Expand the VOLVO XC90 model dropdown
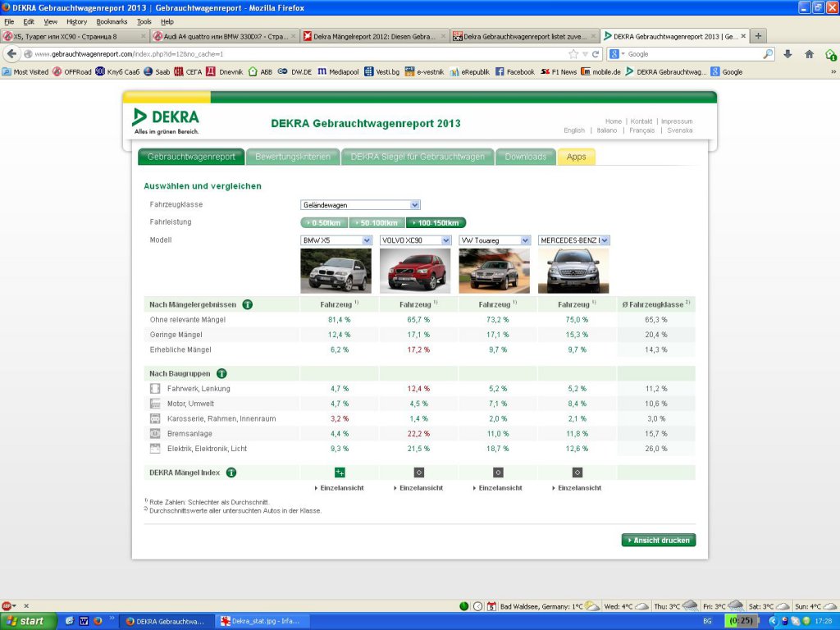The width and height of the screenshot is (840, 630). tap(415, 240)
